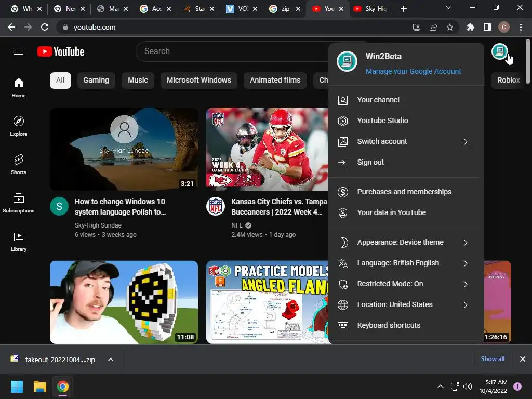Viewport: 532px width, 399px height.
Task: Open Chrome three-dot menu
Action: pos(521,27)
